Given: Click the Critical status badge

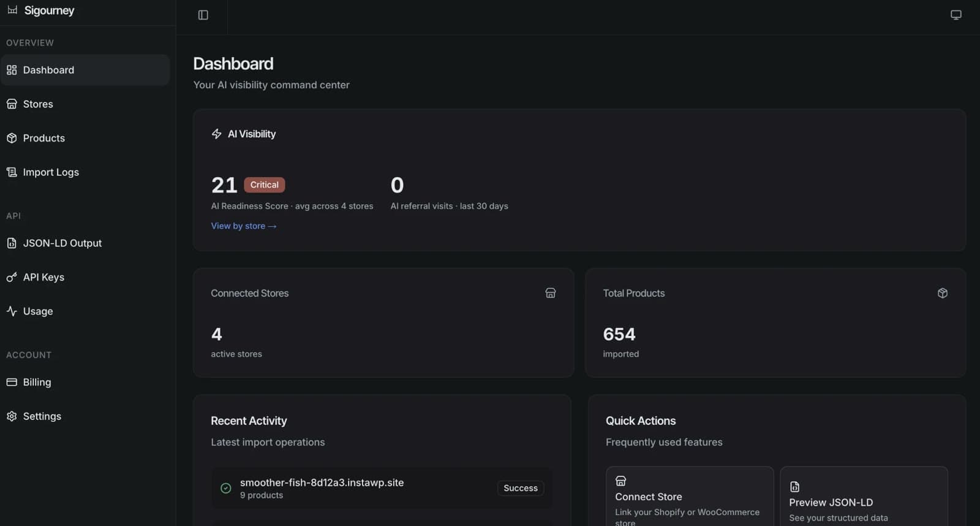Looking at the screenshot, I should pos(265,185).
